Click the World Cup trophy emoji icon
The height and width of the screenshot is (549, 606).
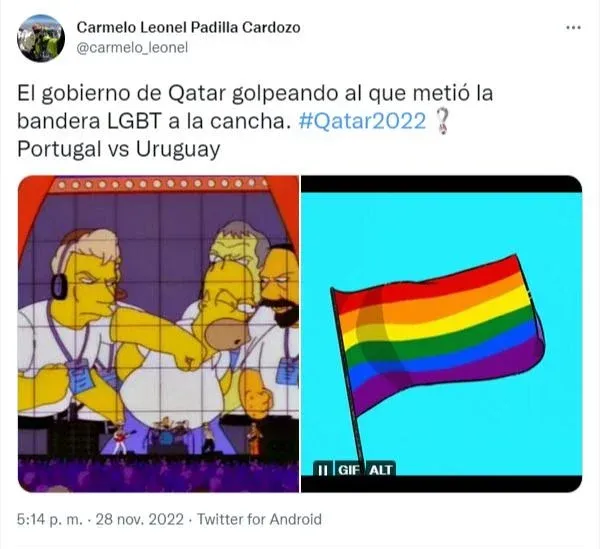coord(441,121)
